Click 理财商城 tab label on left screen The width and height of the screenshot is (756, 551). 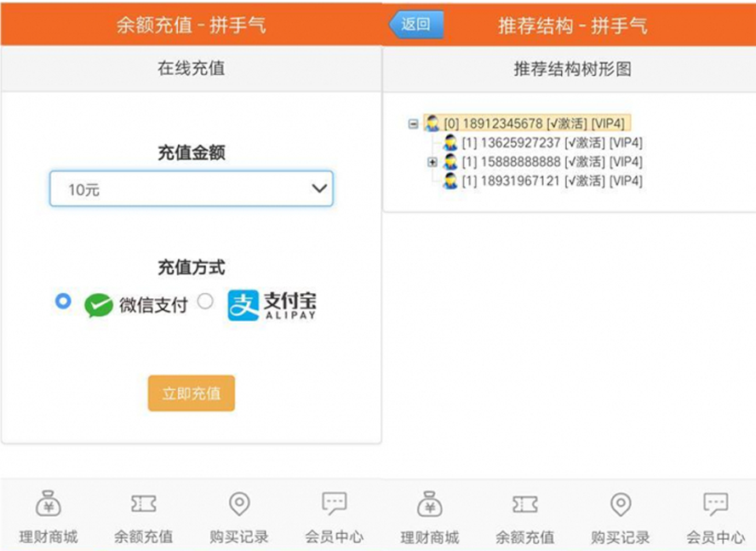[x=49, y=537]
